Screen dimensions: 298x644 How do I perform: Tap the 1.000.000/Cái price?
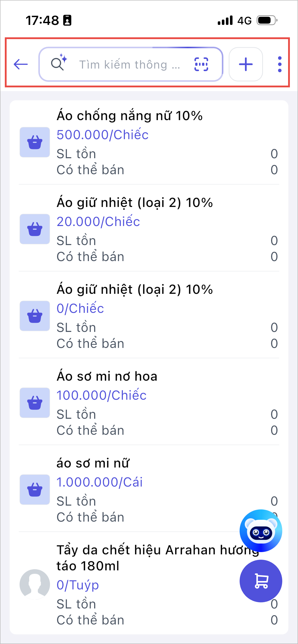100,482
